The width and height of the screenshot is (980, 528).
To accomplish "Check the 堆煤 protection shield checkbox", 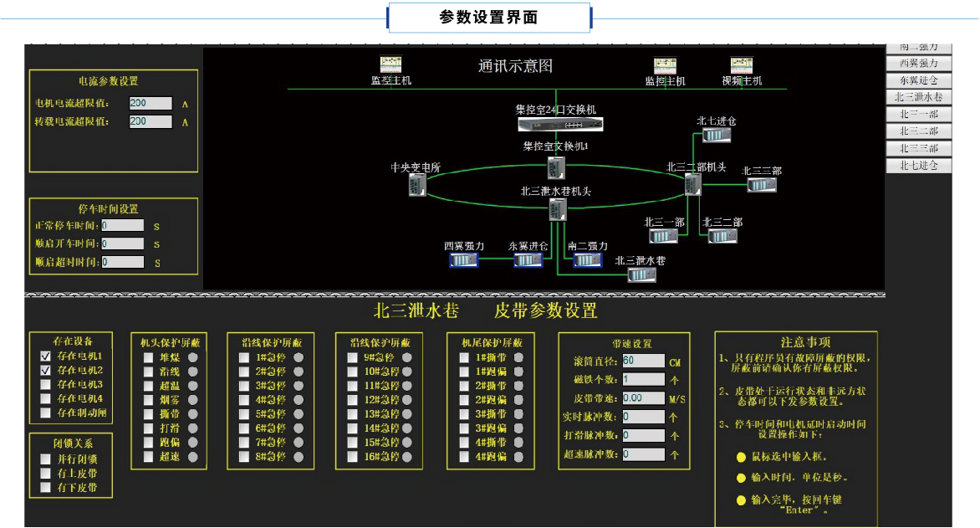I will pos(148,357).
